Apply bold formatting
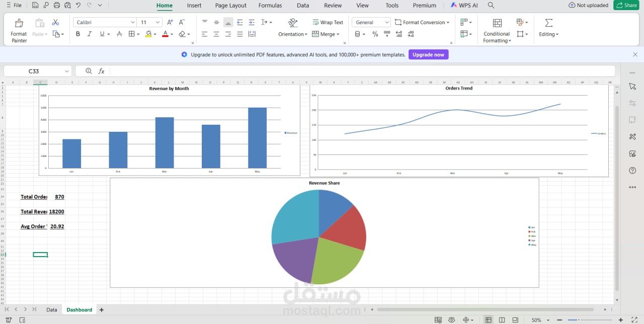The height and width of the screenshot is (324, 644). pyautogui.click(x=78, y=34)
